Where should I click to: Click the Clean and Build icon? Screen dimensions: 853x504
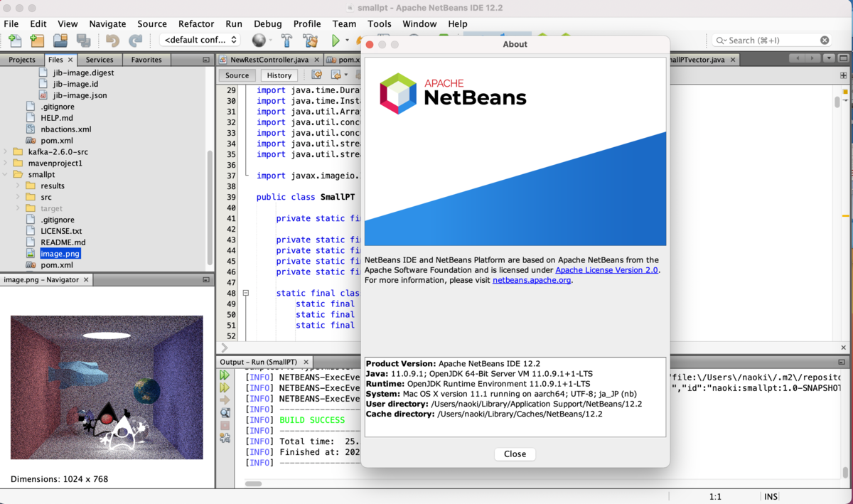pos(310,41)
